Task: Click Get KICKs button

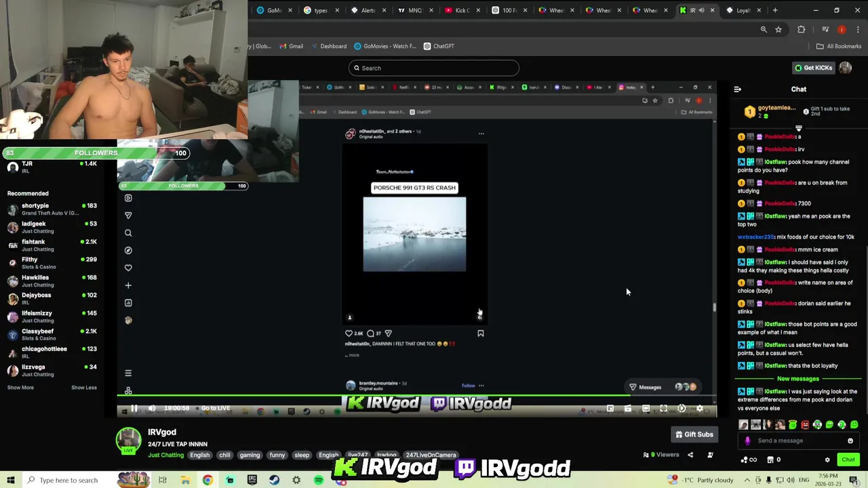Action: pos(814,68)
